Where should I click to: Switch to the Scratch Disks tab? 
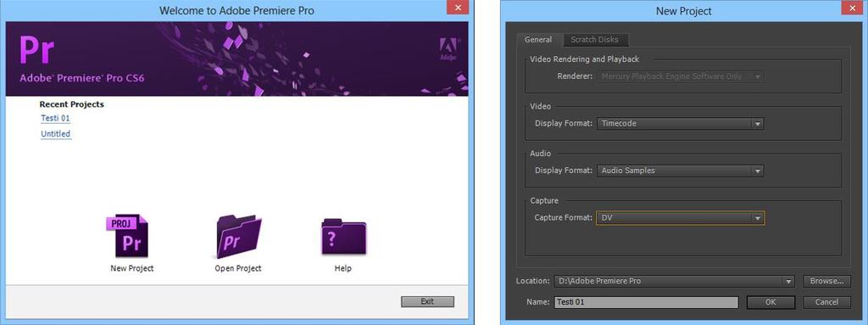[595, 40]
